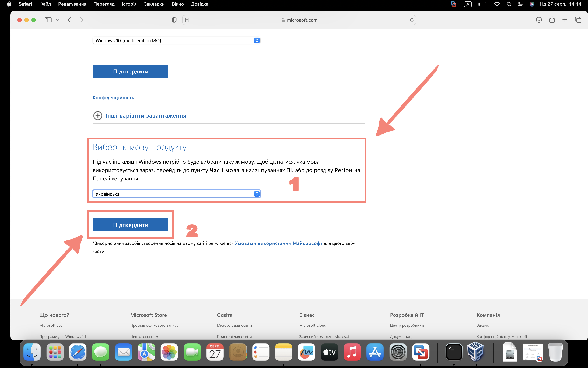Show tab overview
This screenshot has height=368, width=588.
578,20
